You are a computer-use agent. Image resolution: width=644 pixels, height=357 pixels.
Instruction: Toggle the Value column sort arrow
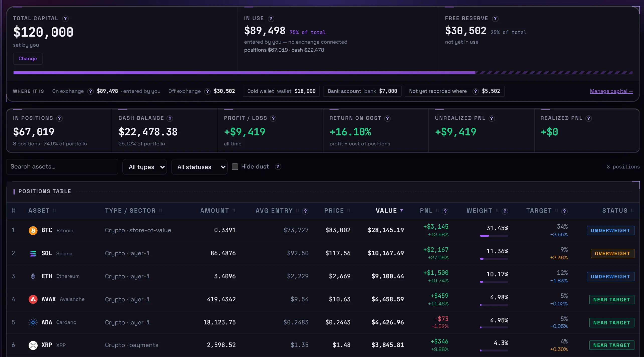[x=401, y=210]
